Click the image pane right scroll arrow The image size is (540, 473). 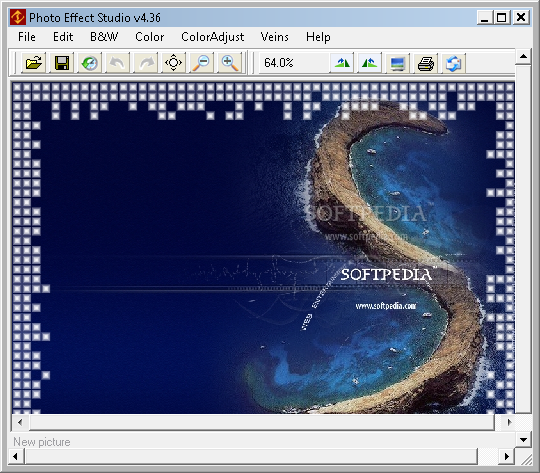pyautogui.click(x=509, y=422)
